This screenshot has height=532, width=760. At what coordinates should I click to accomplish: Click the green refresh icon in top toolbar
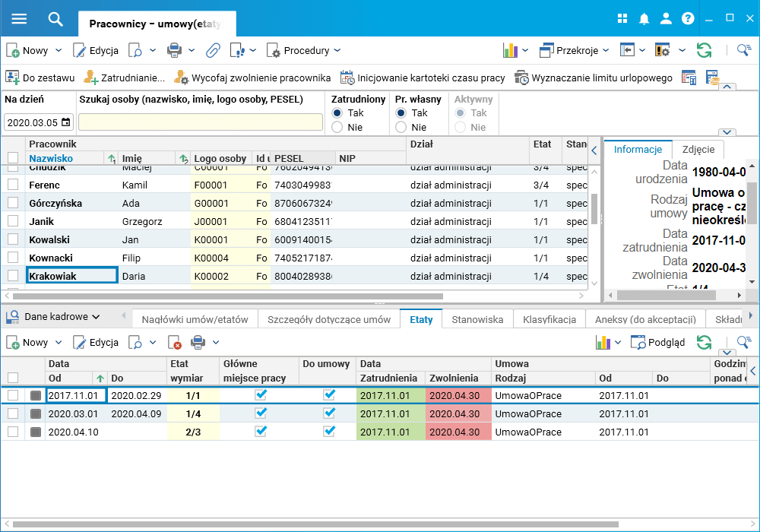[704, 51]
